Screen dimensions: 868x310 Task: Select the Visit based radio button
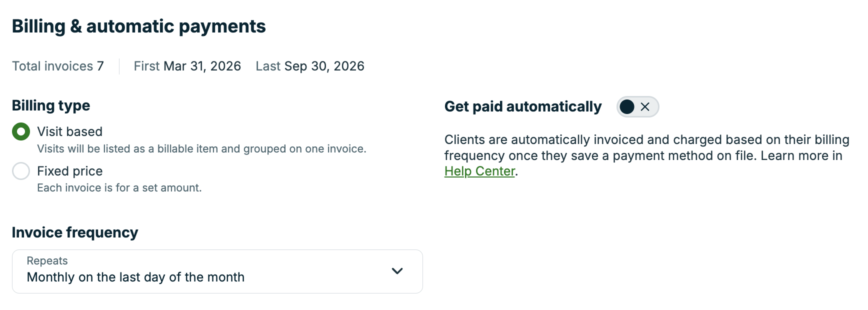pyautogui.click(x=21, y=131)
